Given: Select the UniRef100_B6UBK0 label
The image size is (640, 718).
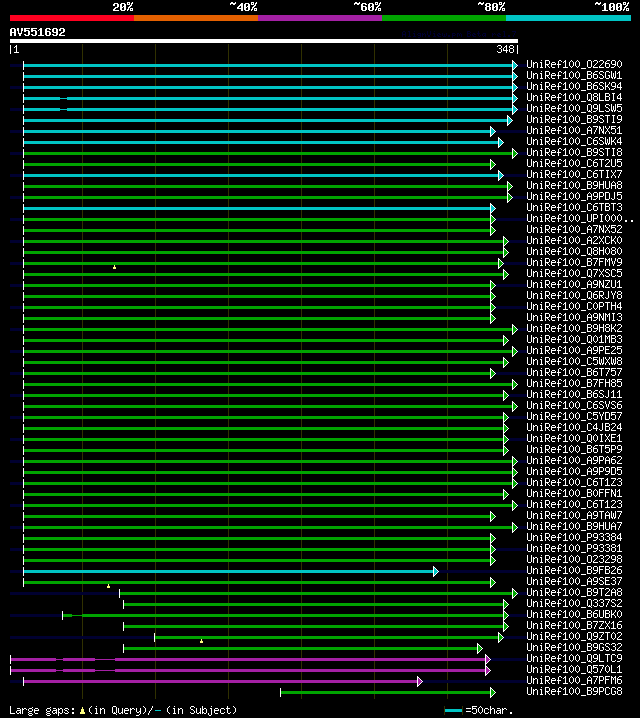Looking at the screenshot, I should point(574,614).
